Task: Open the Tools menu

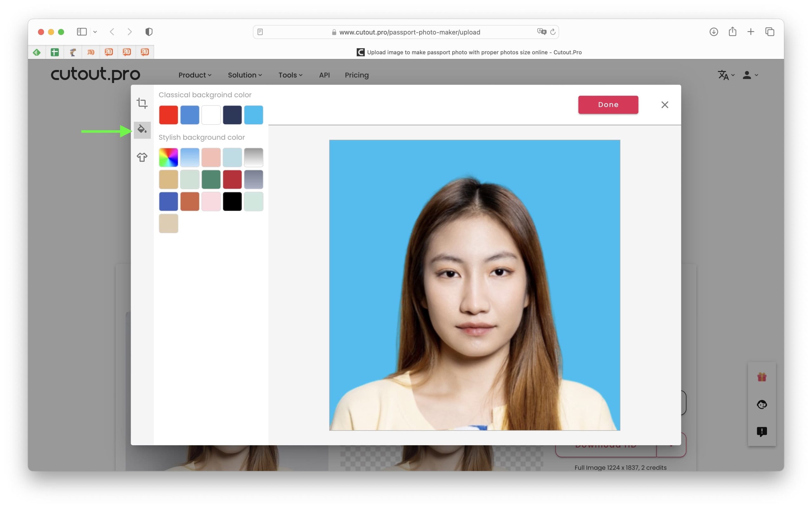Action: (290, 75)
